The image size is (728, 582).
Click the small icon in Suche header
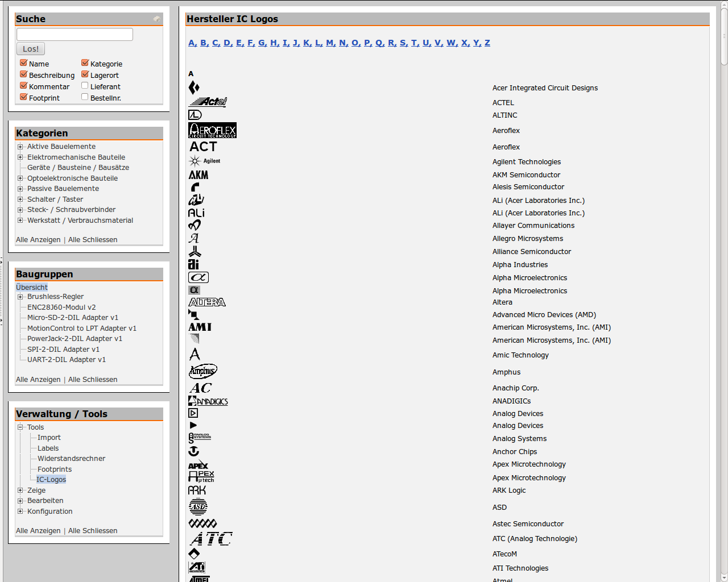point(156,19)
